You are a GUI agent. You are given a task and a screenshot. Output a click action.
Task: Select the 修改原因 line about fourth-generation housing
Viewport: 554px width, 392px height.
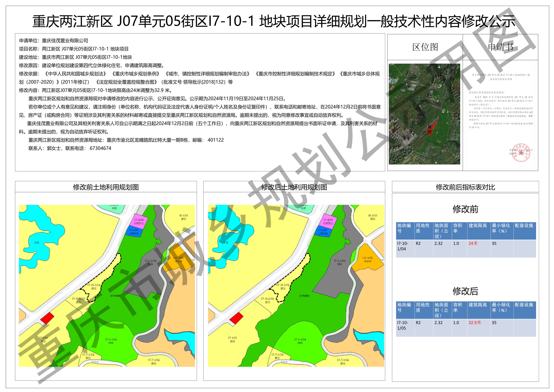pos(92,65)
